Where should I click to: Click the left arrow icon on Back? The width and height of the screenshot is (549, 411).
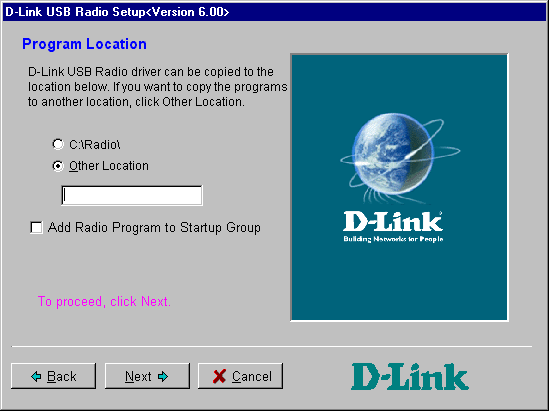(x=36, y=377)
